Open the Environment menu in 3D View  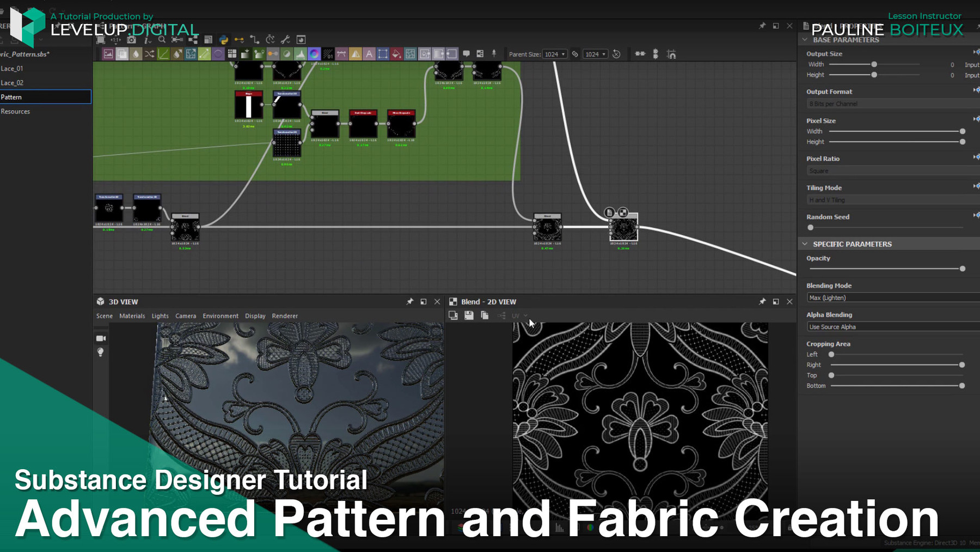(220, 316)
